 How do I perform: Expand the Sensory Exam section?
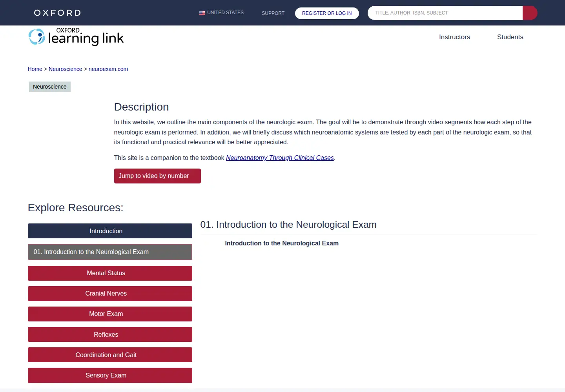point(110,375)
